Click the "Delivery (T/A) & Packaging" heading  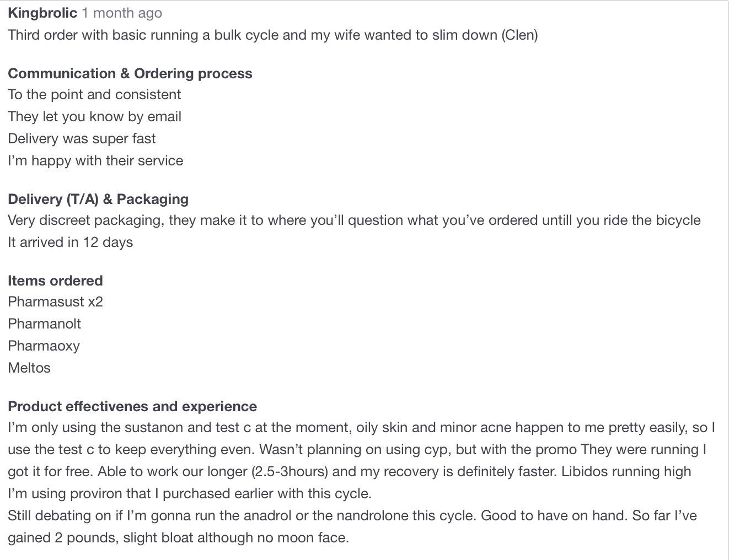click(x=98, y=199)
